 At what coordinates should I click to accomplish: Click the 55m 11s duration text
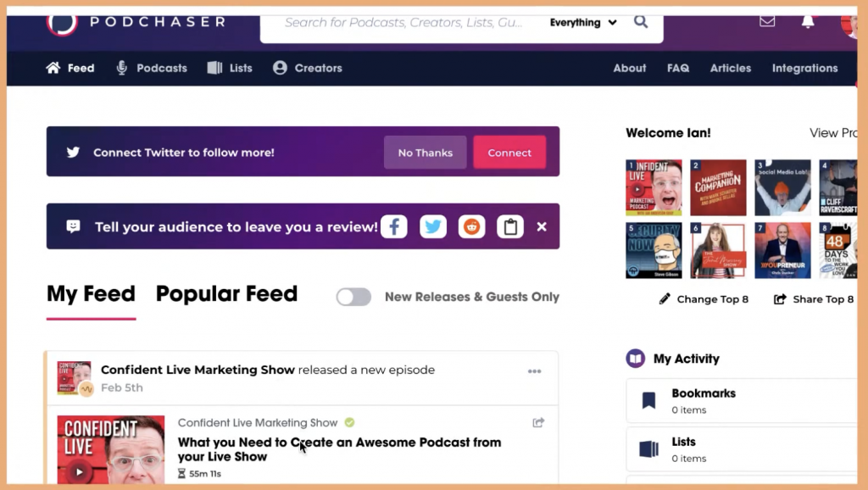[x=205, y=473]
